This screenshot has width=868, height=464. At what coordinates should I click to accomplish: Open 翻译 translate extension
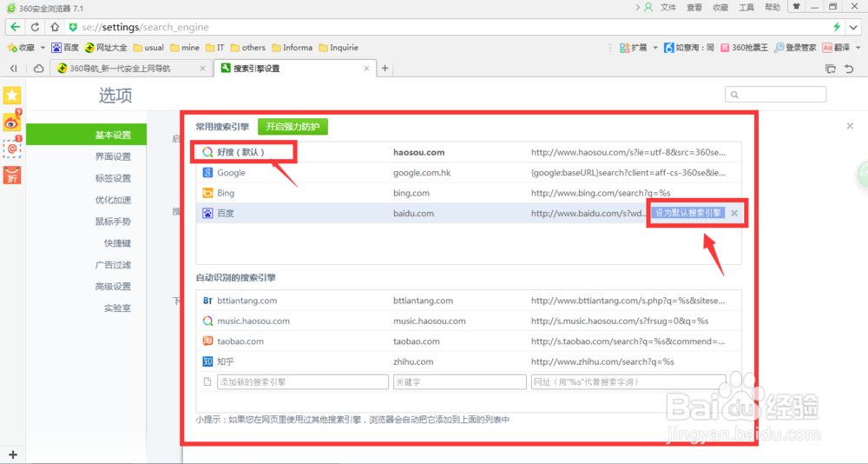836,48
